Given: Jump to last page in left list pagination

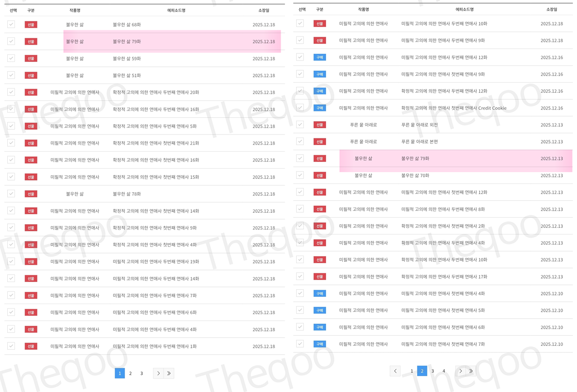Looking at the screenshot, I should click(x=169, y=373).
